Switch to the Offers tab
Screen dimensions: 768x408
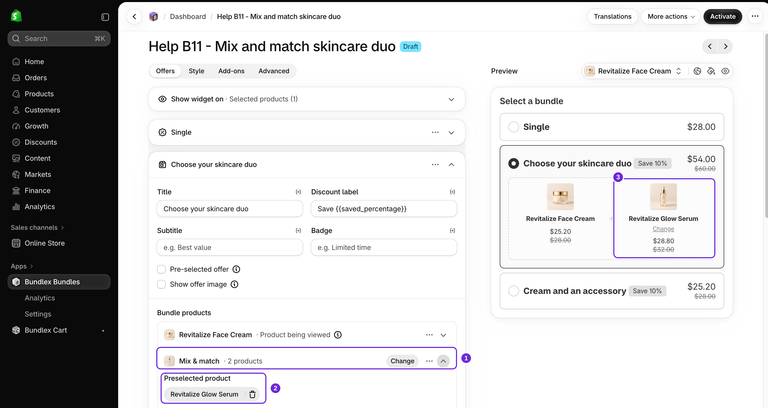(165, 72)
